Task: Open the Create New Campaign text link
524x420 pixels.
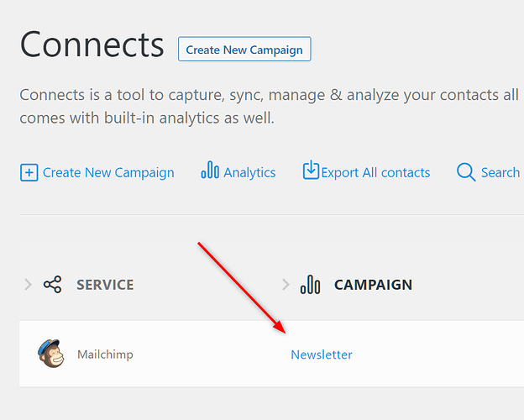Action: point(108,172)
